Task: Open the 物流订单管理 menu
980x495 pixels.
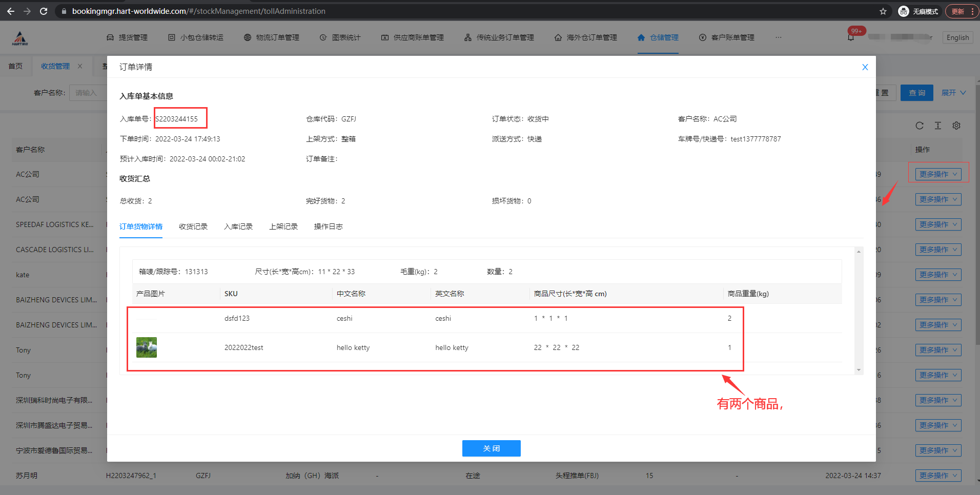Action: (272, 37)
